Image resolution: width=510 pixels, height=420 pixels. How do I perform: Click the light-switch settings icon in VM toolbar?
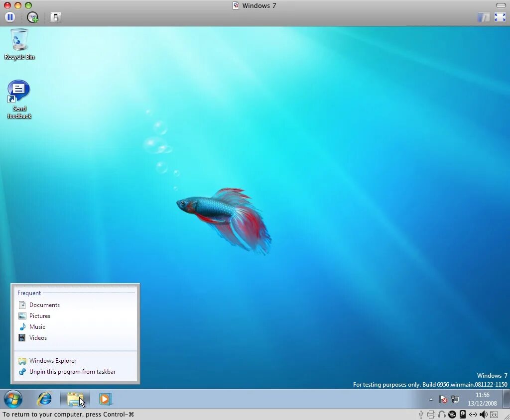(x=56, y=17)
